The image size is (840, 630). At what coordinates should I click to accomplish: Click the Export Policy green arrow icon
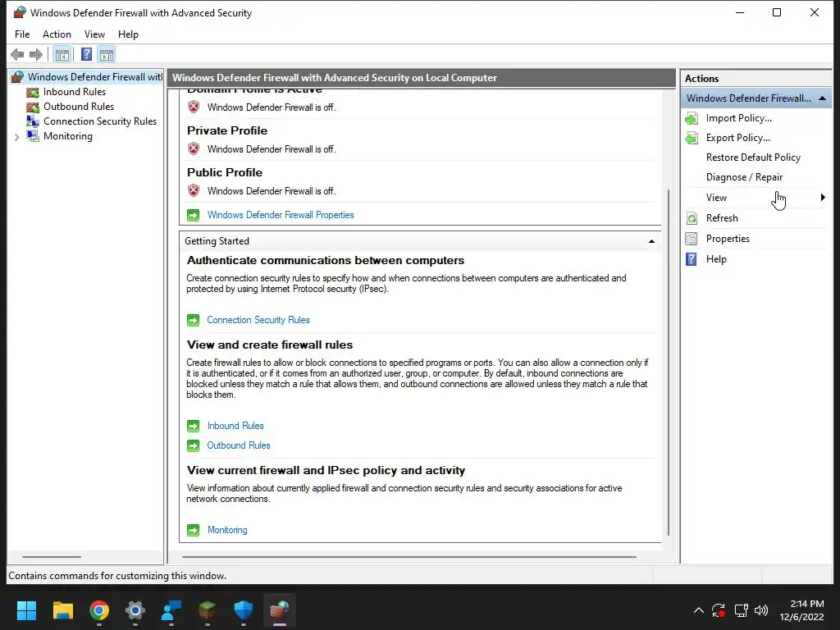692,138
